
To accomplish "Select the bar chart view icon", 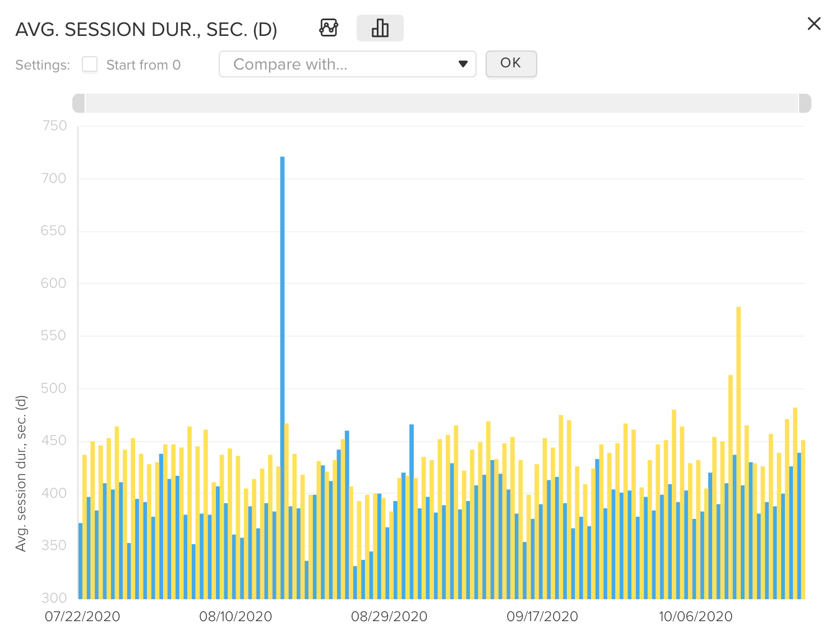I will pyautogui.click(x=380, y=28).
